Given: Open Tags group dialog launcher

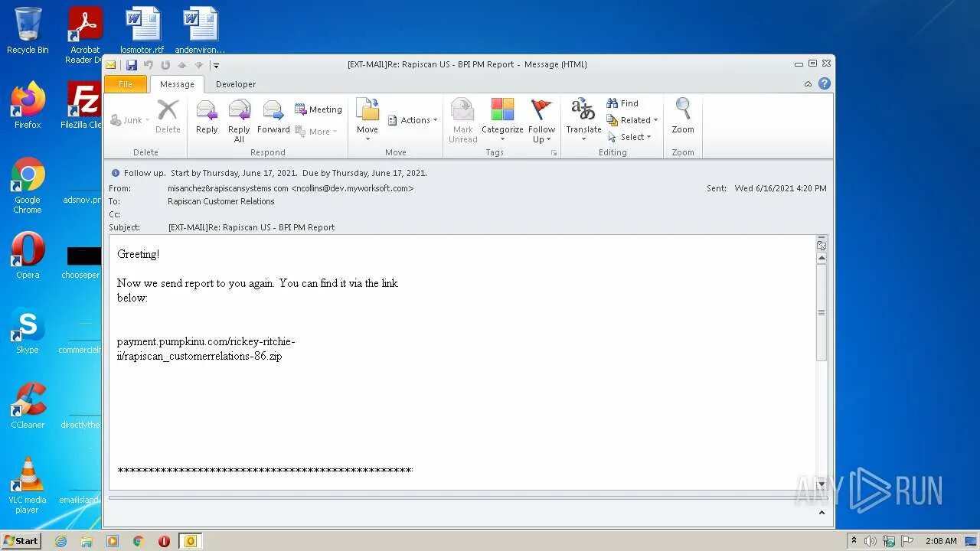Looking at the screenshot, I should [554, 153].
